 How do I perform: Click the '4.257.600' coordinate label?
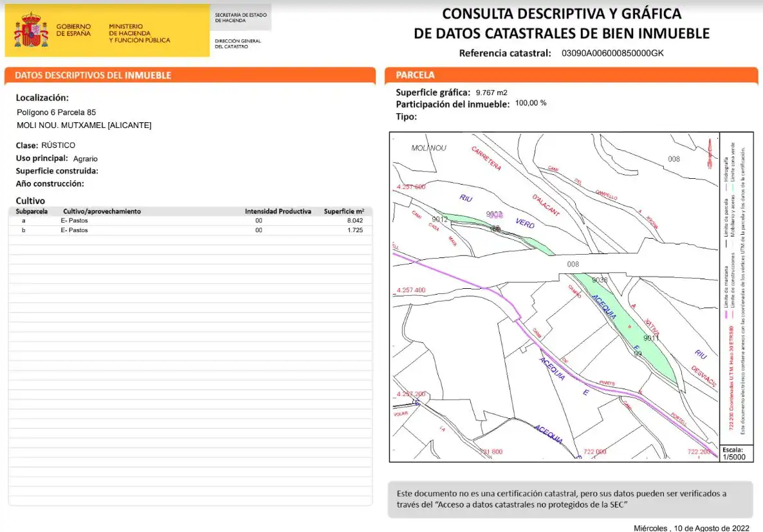pos(410,187)
